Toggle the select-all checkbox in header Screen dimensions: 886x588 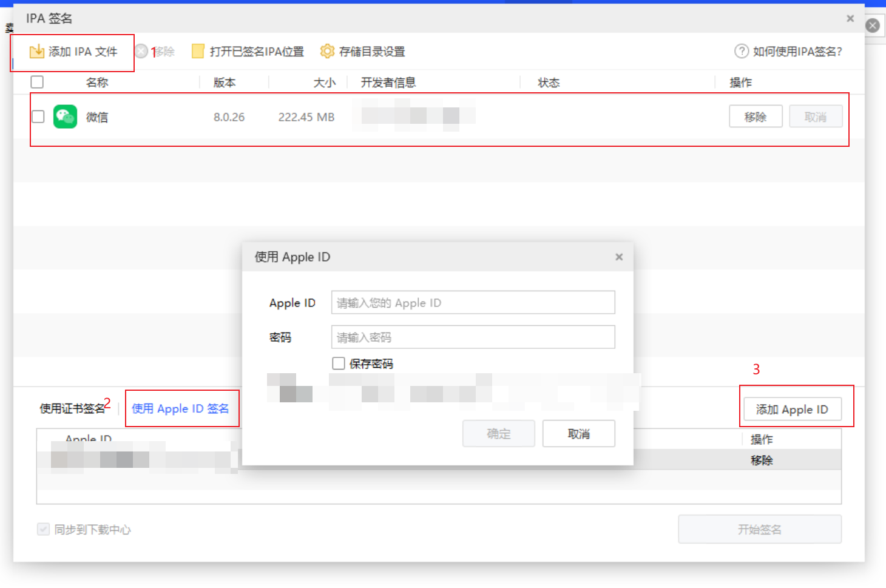tap(37, 82)
